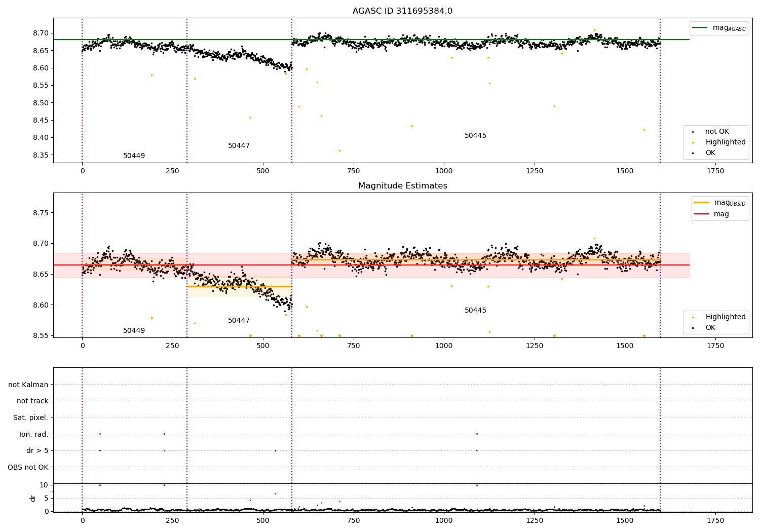This screenshot has height=532, width=760.
Task: Click the 1000 x-tick under the bottom plot
Action: (444, 521)
